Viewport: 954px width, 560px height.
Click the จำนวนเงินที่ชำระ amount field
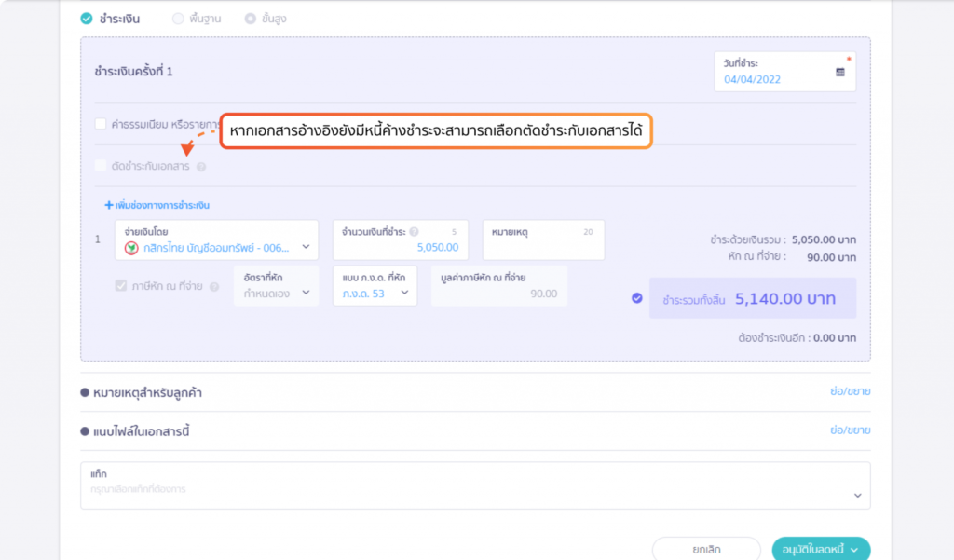coord(401,240)
